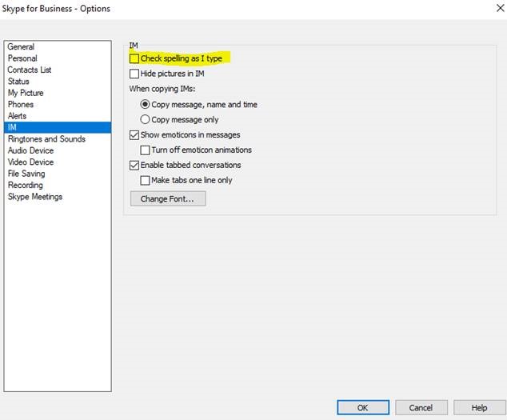The height and width of the screenshot is (420, 507).
Task: Click the Cancel button
Action: [x=421, y=408]
